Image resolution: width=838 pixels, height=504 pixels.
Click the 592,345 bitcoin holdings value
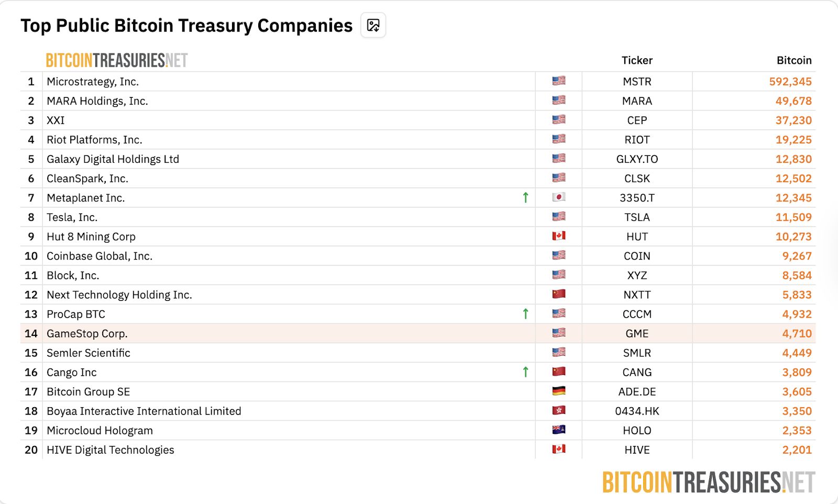[790, 82]
